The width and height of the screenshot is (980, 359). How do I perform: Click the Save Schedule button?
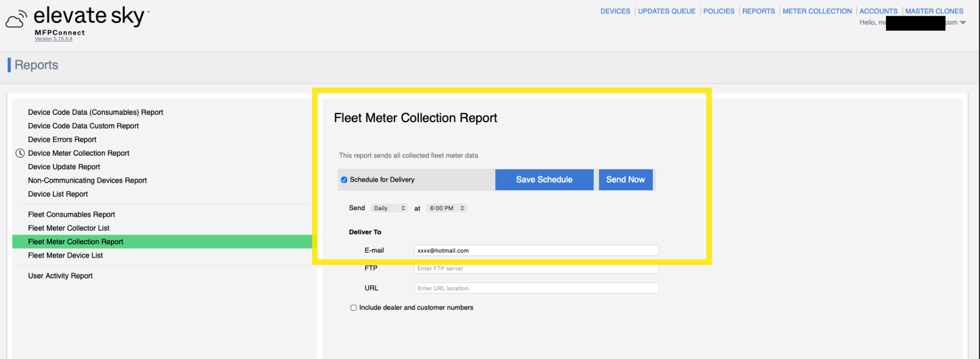[x=544, y=180]
